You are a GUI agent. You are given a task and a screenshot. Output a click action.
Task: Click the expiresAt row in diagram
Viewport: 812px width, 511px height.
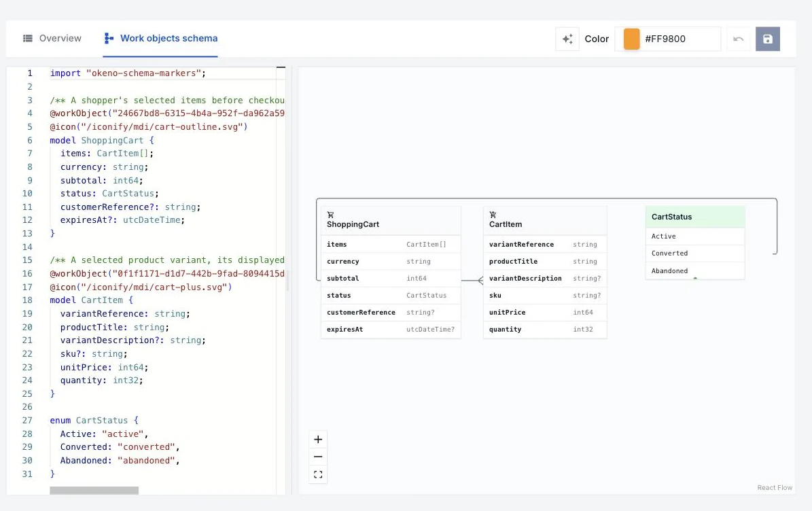click(391, 330)
